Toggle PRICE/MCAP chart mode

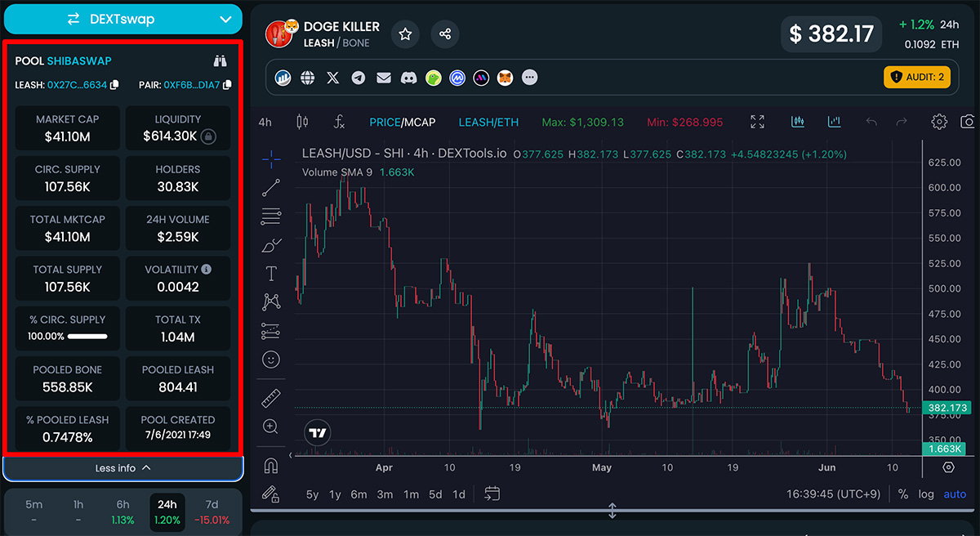coord(402,123)
